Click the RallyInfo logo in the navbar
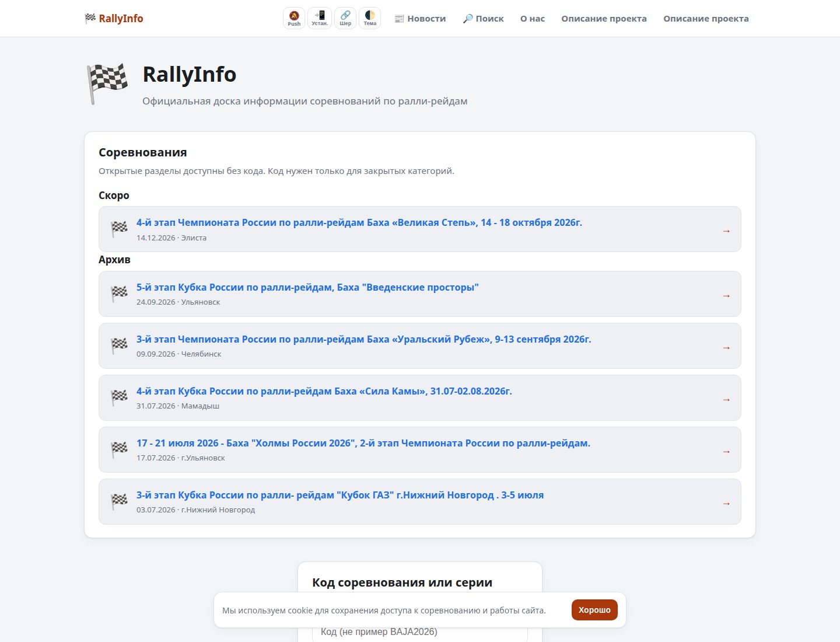The image size is (840, 642). [114, 19]
